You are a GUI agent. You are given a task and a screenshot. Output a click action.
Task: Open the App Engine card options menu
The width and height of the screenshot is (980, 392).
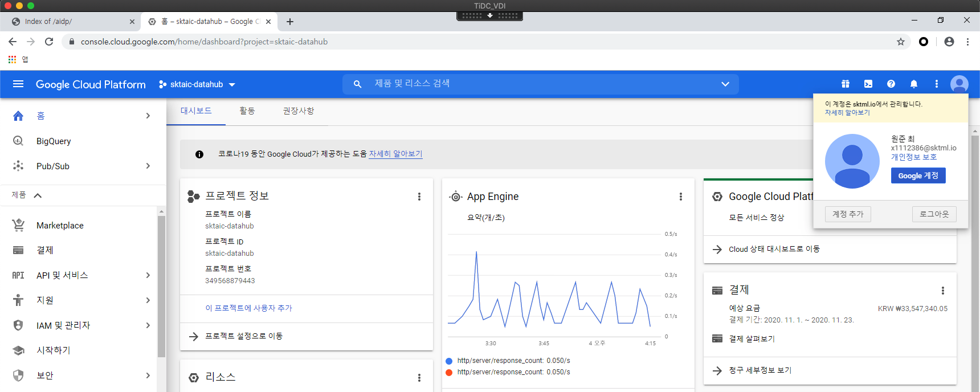680,197
